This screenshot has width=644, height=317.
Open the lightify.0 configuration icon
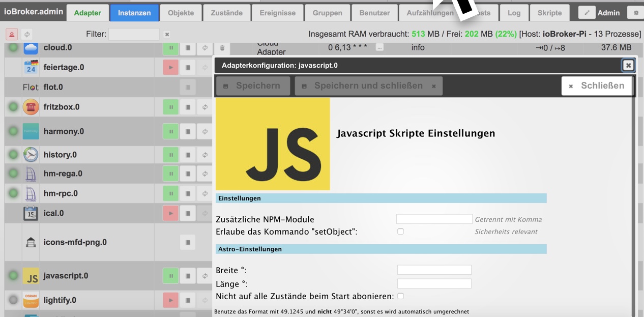click(188, 300)
